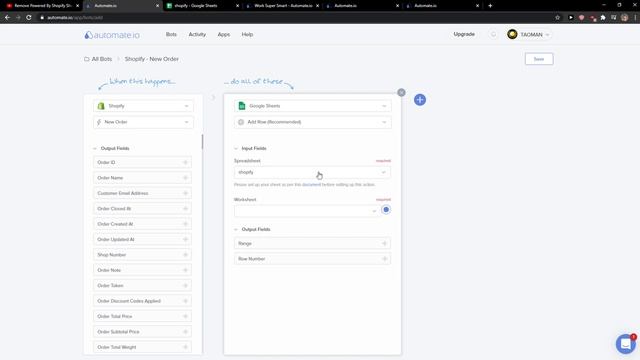This screenshot has width=640, height=360.
Task: Click the blue refresh circle beside Worksheet
Action: pos(386,210)
